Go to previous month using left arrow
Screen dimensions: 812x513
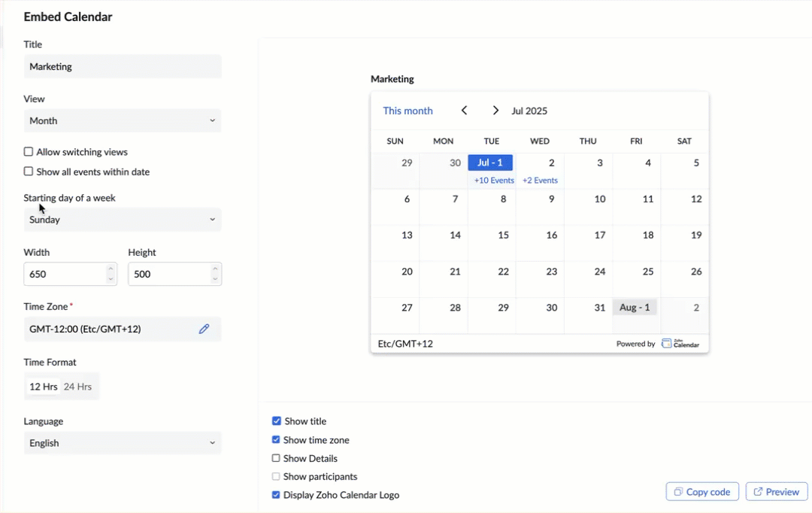(465, 111)
